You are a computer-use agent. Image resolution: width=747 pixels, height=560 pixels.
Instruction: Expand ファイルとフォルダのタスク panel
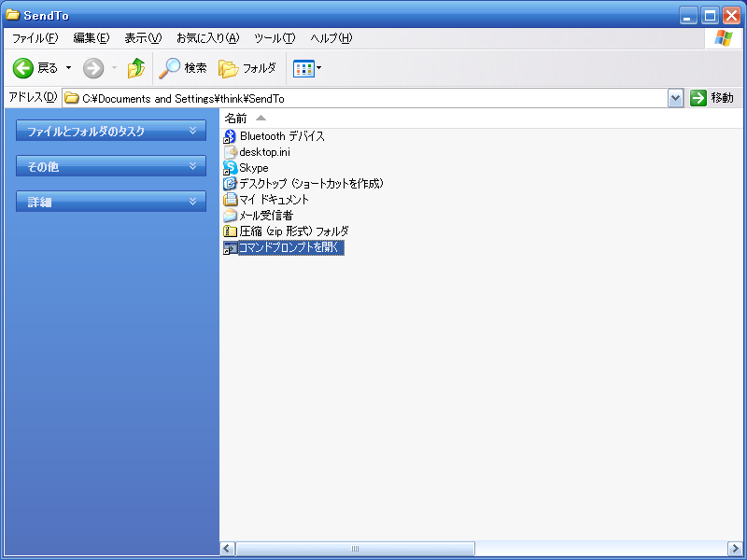(x=111, y=131)
